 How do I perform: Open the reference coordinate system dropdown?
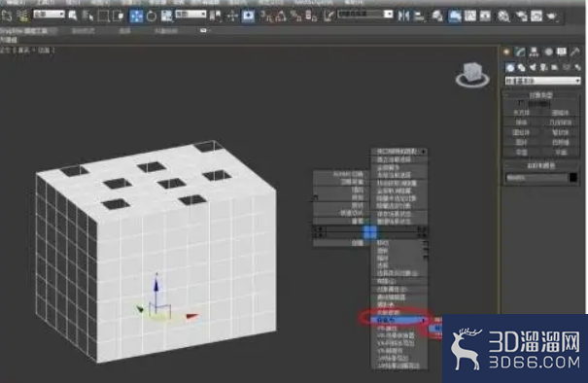pos(190,15)
